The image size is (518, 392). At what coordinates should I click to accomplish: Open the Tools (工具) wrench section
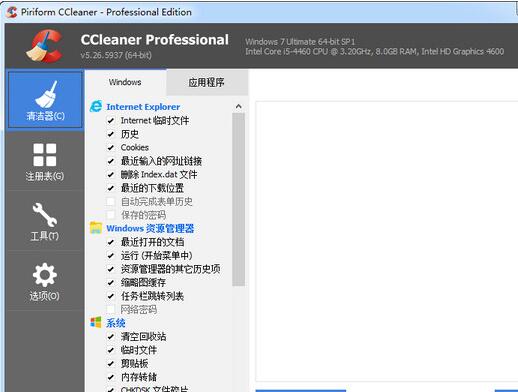click(x=45, y=221)
